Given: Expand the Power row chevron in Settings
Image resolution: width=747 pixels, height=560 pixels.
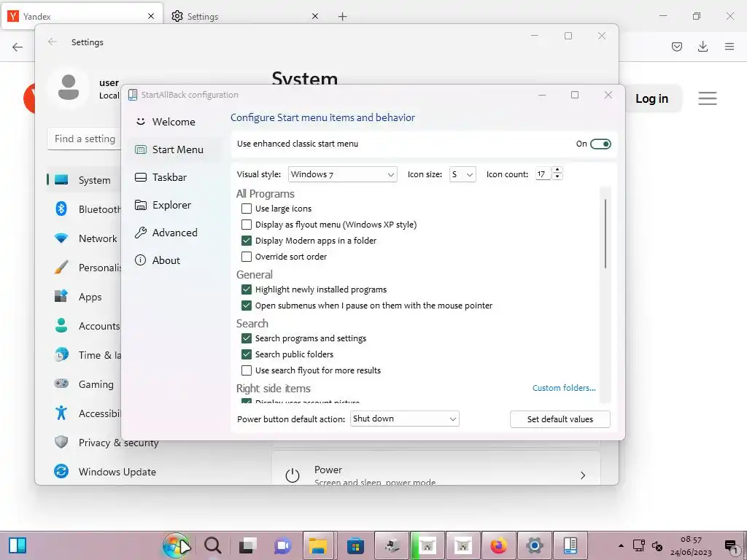Looking at the screenshot, I should [583, 475].
